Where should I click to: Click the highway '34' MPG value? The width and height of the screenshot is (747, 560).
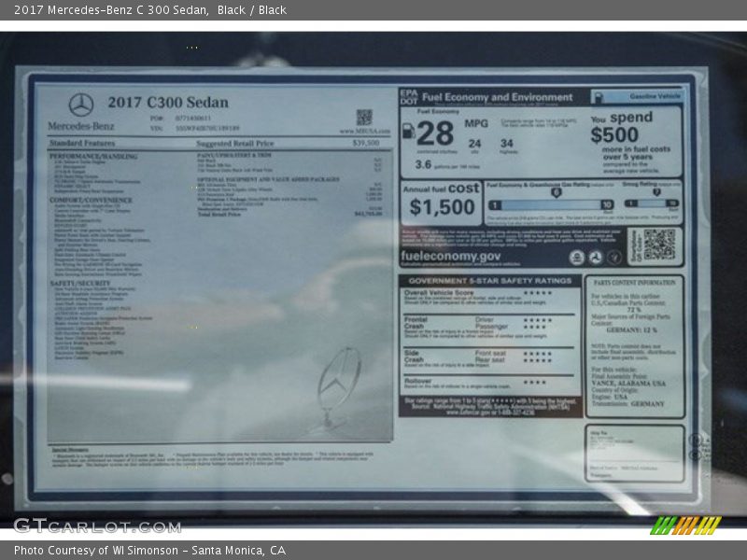pos(507,144)
